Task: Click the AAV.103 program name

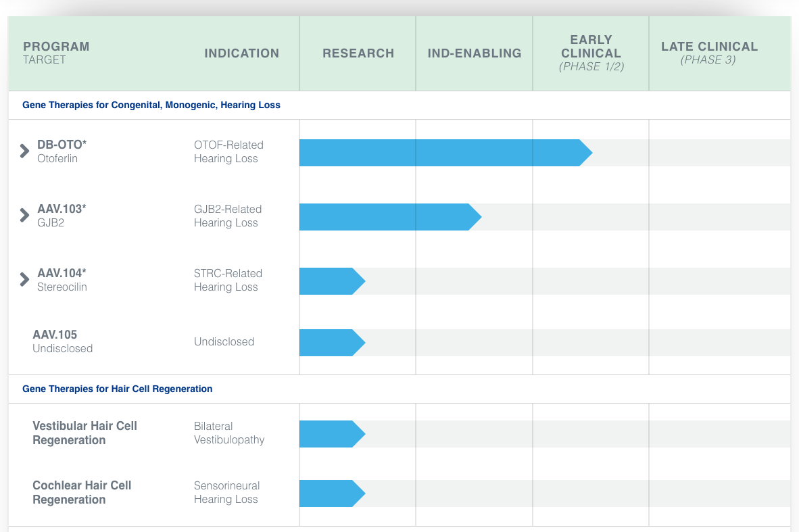Action: [62, 209]
